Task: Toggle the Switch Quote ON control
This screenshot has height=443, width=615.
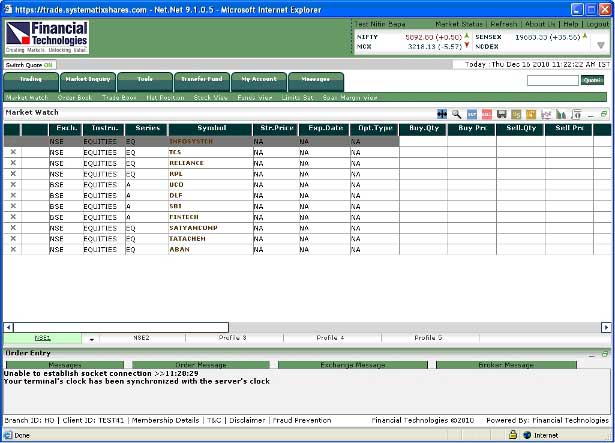Action: (29, 65)
